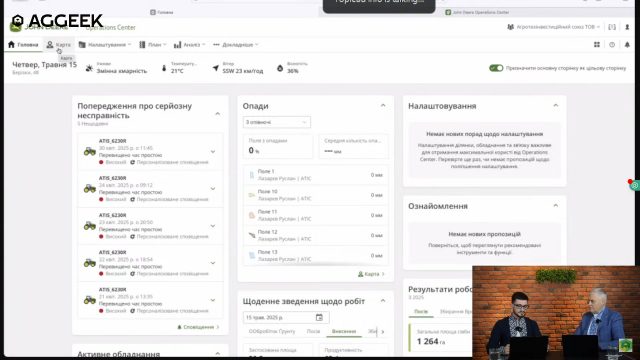Expand the alert dated 21 квіт. 2025
This screenshot has width=640, height=360.
[x=213, y=300]
